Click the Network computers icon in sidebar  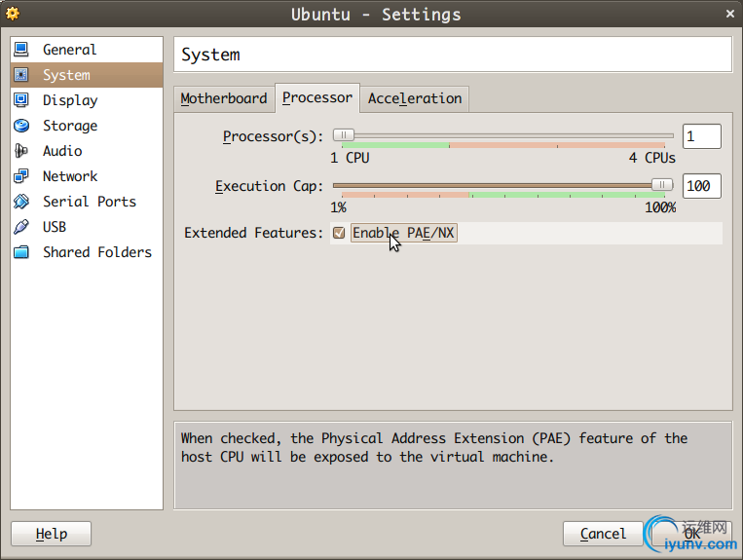click(x=21, y=176)
